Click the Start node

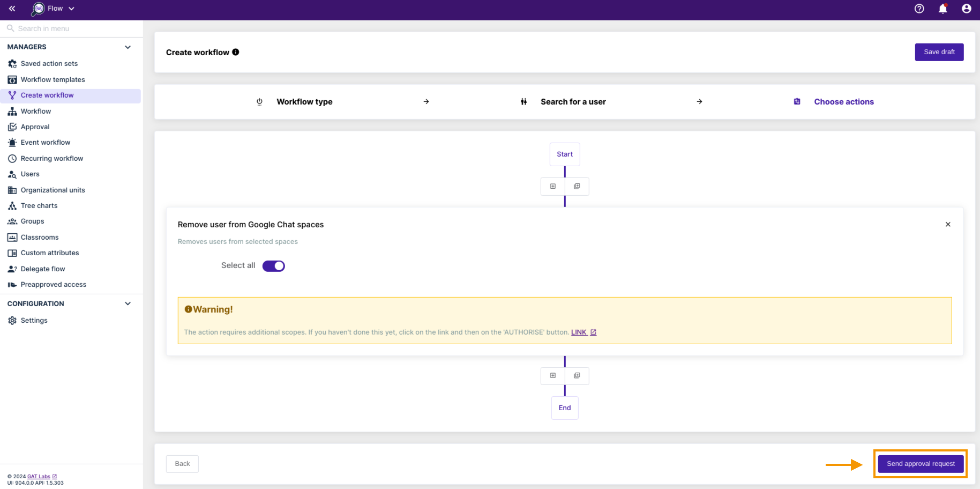[x=565, y=154]
